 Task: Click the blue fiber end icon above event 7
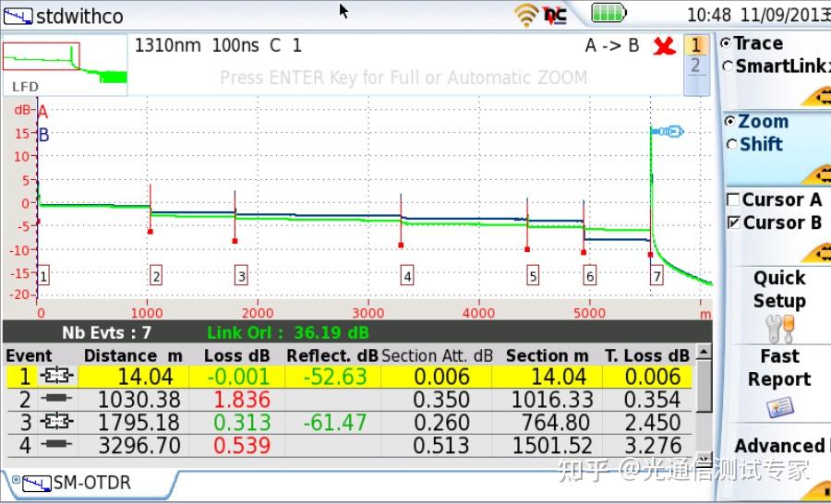tap(668, 132)
